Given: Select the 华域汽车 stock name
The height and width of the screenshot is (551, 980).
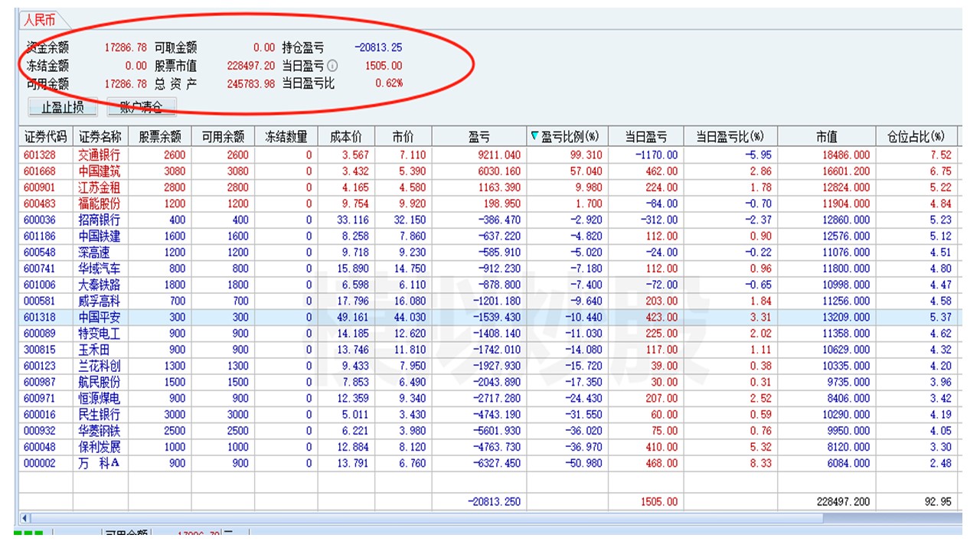Looking at the screenshot, I should pos(100,269).
